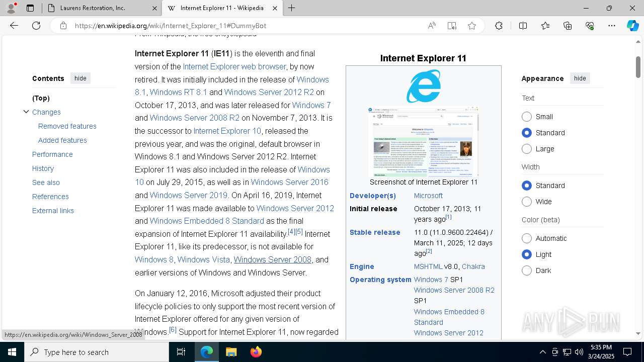
Task: Open the Windows RT 8.1 link
Action: click(178, 92)
